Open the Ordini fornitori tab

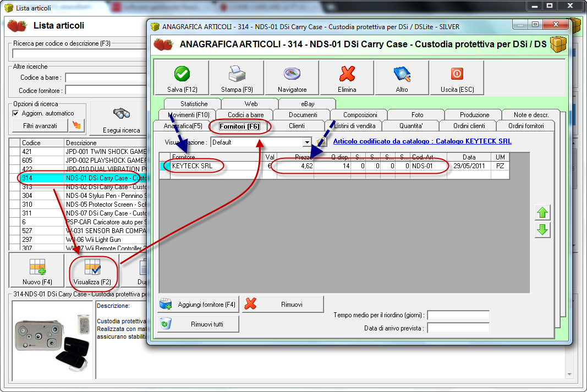525,126
